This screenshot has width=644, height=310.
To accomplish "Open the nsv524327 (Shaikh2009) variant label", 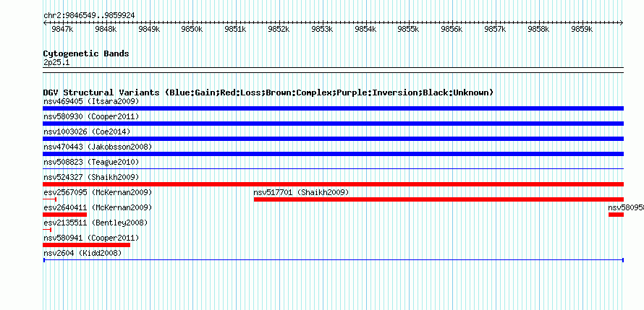I will point(91,177).
